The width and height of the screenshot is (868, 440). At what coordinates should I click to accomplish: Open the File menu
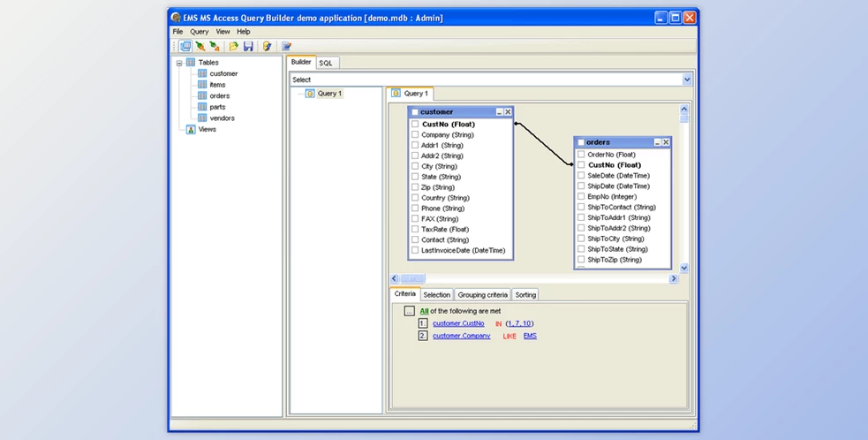tap(177, 32)
